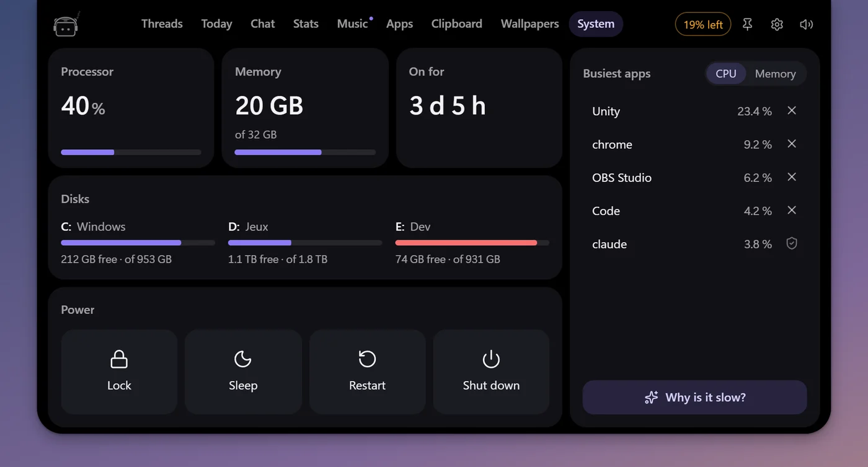
Task: Pin the window with the pushpin icon
Action: (748, 24)
